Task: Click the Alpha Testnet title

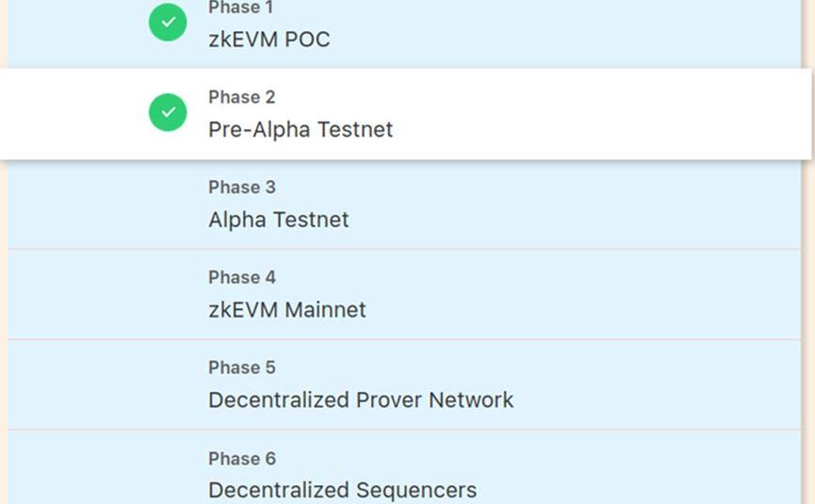Action: coord(278,219)
